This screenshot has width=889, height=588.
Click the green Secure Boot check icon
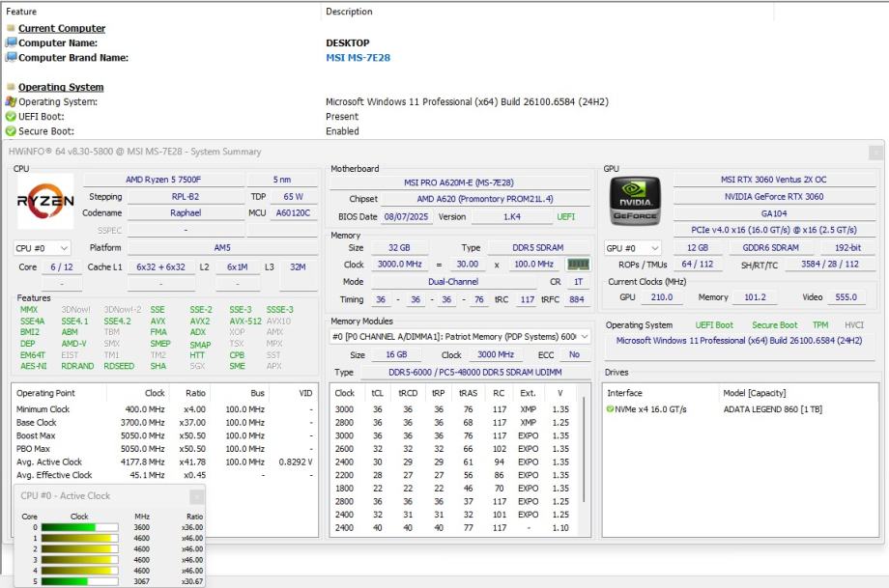pos(11,131)
